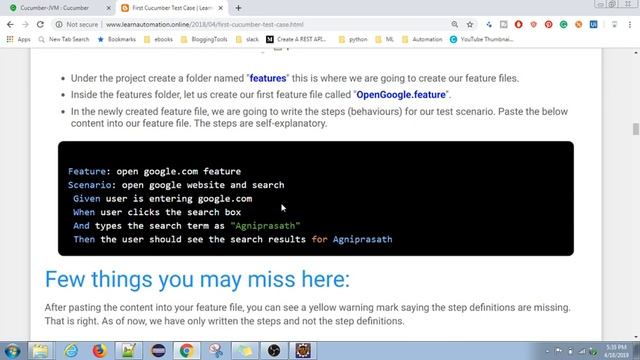
Task: Expand the python bookmark folder
Action: tap(353, 39)
